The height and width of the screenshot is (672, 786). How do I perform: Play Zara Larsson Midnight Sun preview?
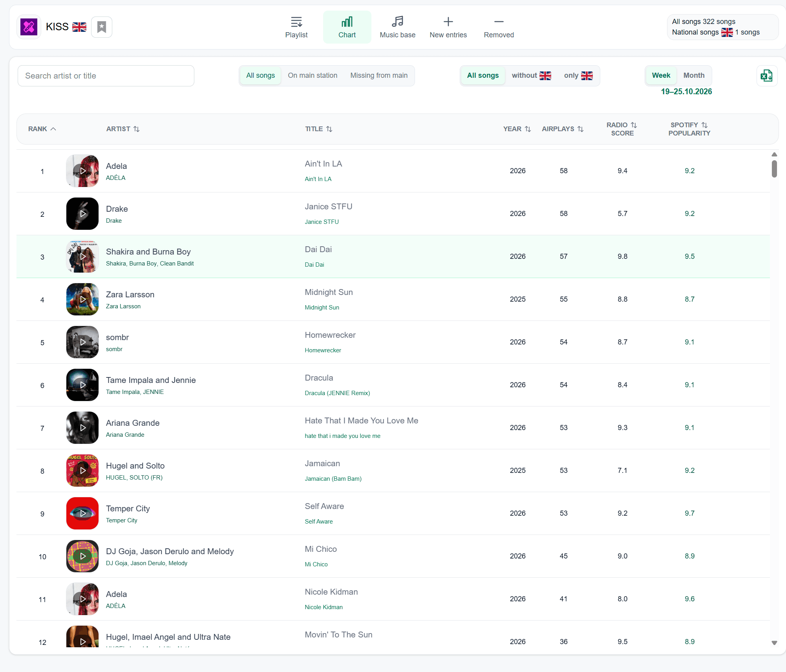click(x=82, y=299)
